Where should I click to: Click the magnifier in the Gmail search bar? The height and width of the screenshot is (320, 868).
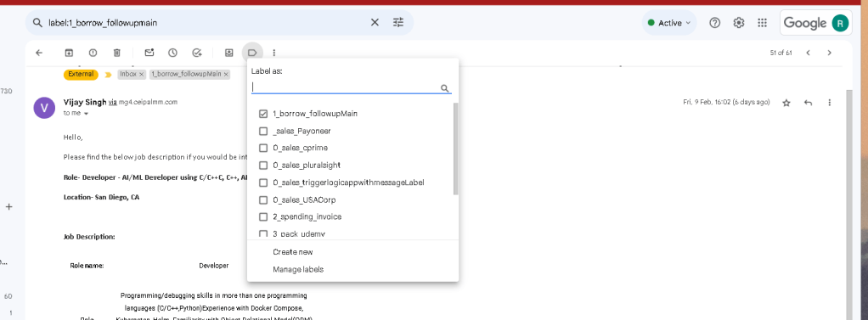click(37, 23)
